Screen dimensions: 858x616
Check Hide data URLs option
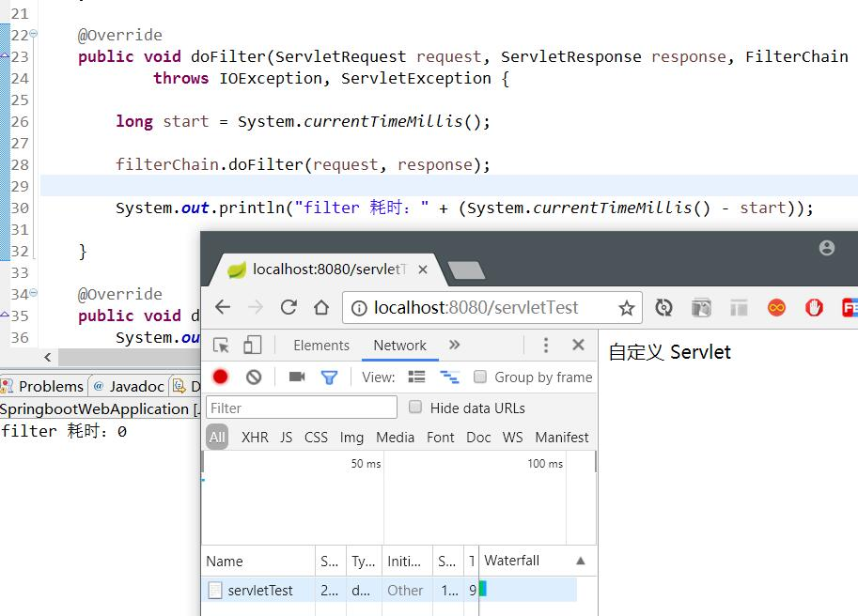coord(415,407)
